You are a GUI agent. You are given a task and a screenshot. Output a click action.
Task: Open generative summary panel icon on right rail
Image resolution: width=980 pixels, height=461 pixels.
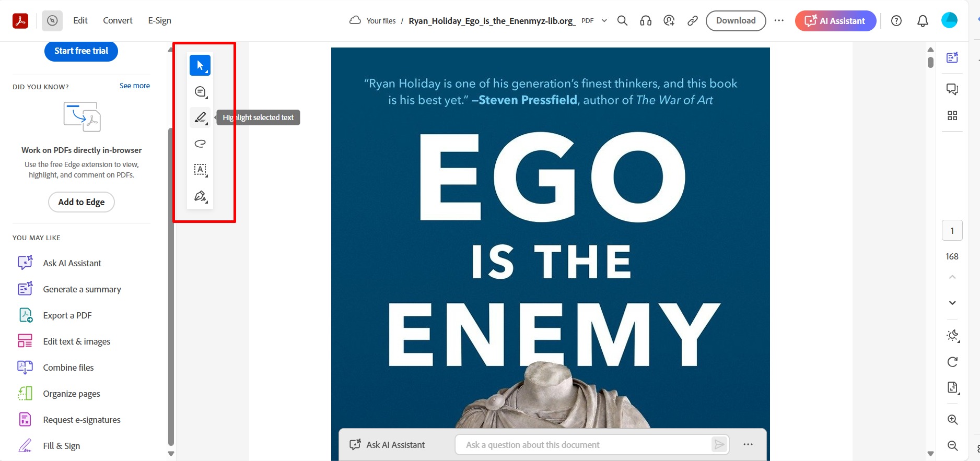(952, 57)
